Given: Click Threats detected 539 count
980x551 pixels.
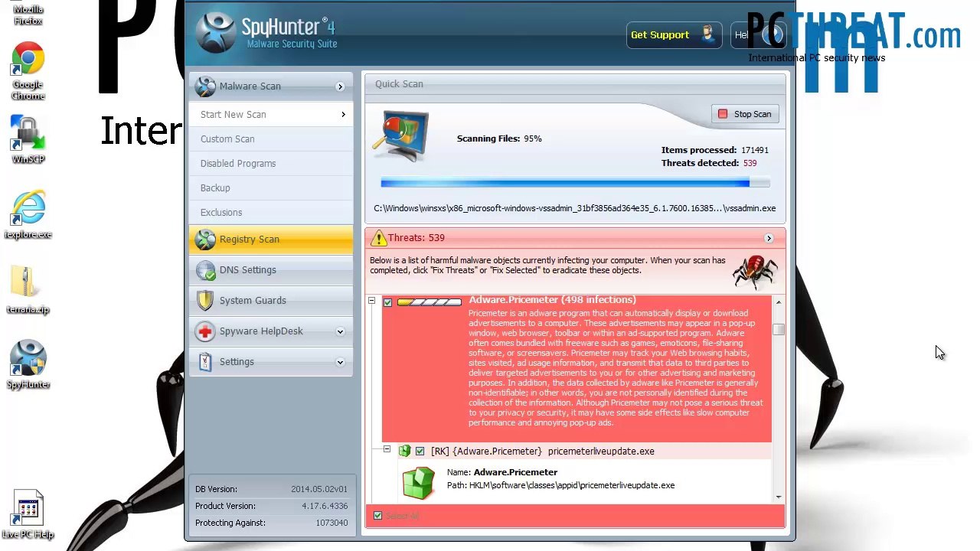Looking at the screenshot, I should (x=750, y=163).
